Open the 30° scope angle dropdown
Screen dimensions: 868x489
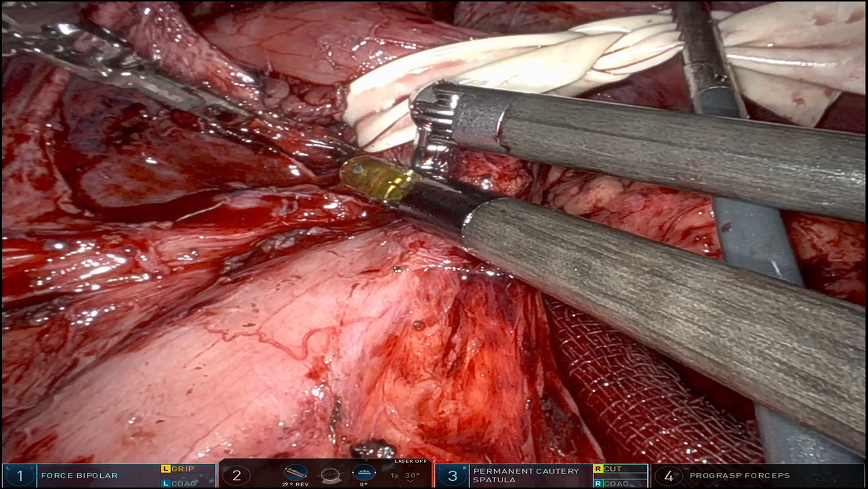pyautogui.click(x=412, y=477)
